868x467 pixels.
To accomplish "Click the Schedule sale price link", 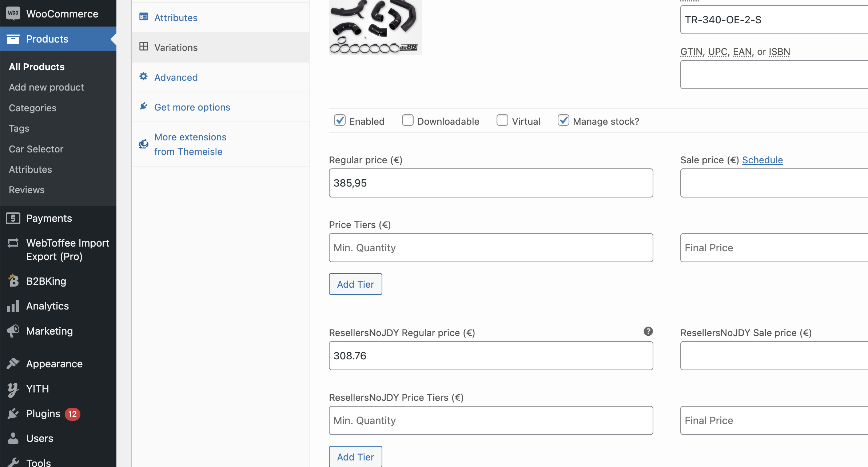I will (763, 160).
